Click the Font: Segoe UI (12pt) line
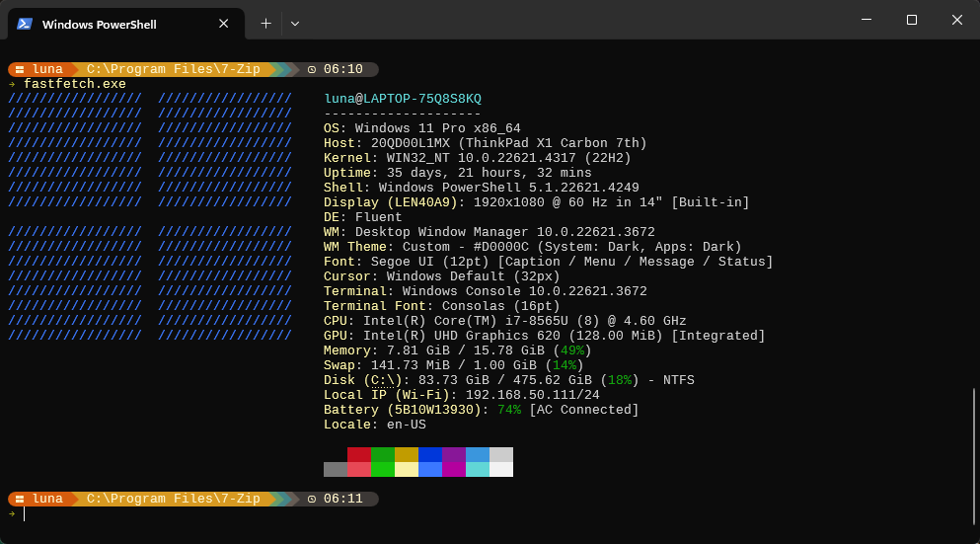This screenshot has height=544, width=980. click(548, 262)
